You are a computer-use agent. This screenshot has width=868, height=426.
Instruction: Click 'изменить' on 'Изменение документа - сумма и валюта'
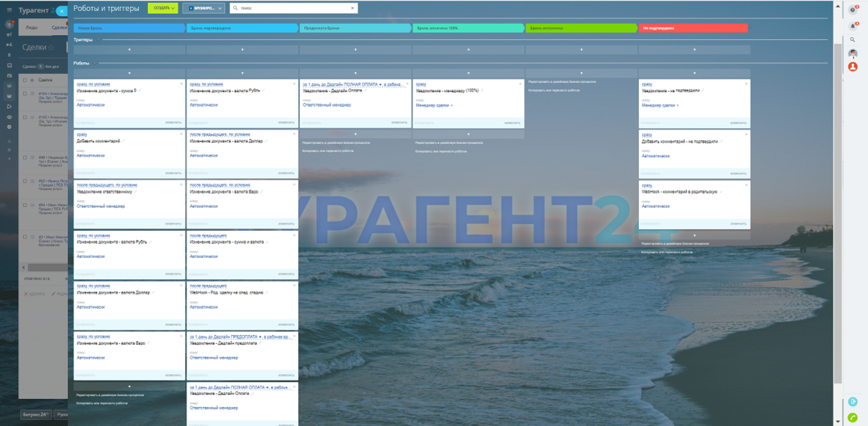286,274
